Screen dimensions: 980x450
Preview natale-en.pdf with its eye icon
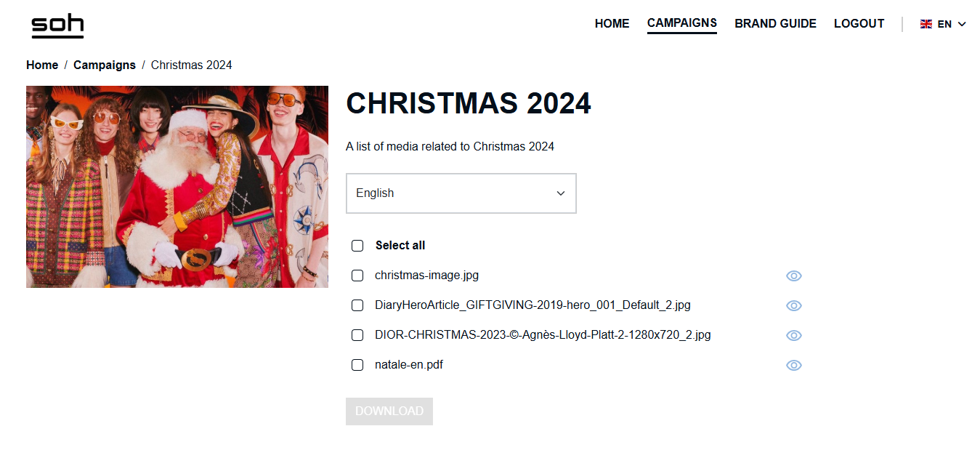pos(794,366)
